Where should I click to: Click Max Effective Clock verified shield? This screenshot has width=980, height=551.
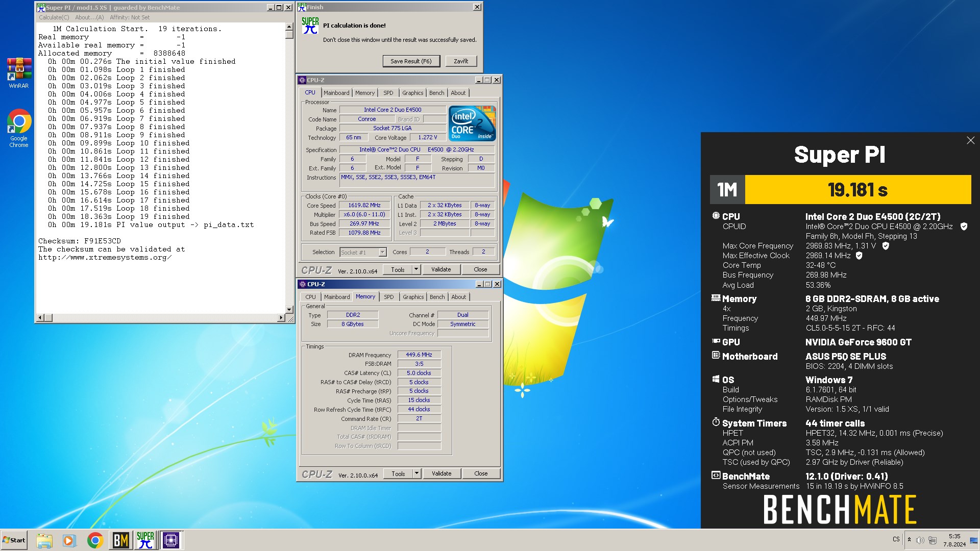[859, 256]
